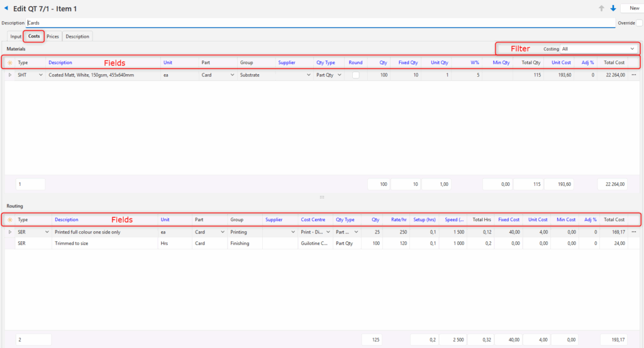
Task: Click the back arrow beside Edit QT title
Action: click(6, 8)
